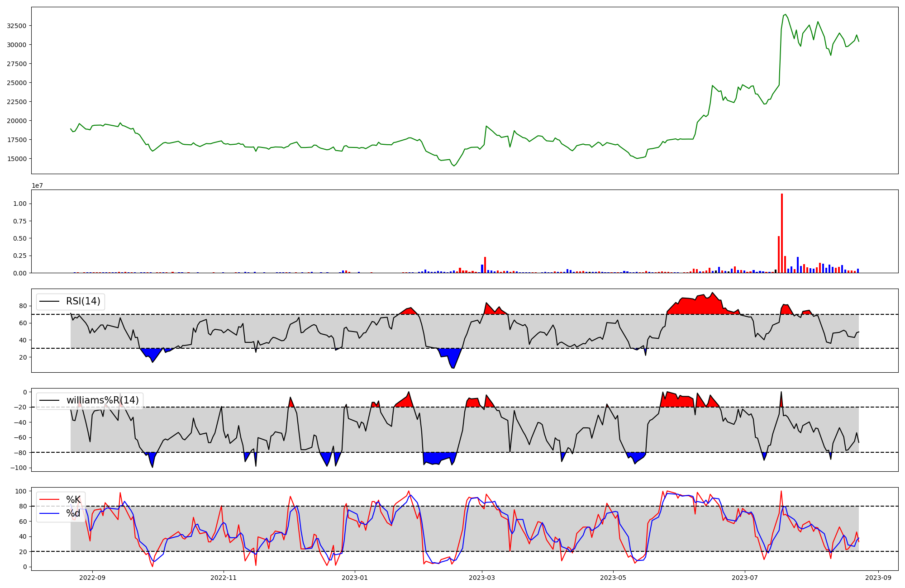This screenshot has width=905, height=588.
Task: Click the -100 Williams axis label
Action: [18, 468]
